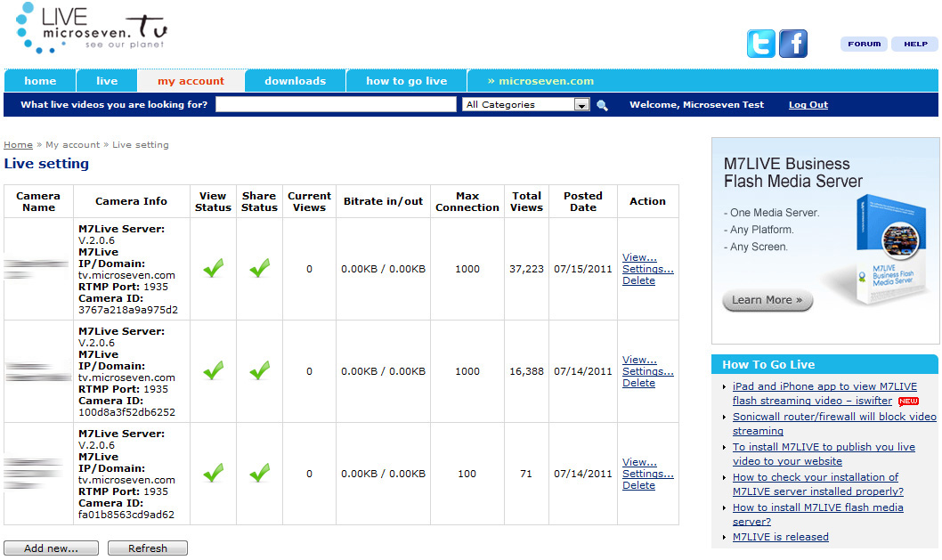The height and width of the screenshot is (560, 942).
Task: Open the how to go live tab
Action: 407,81
